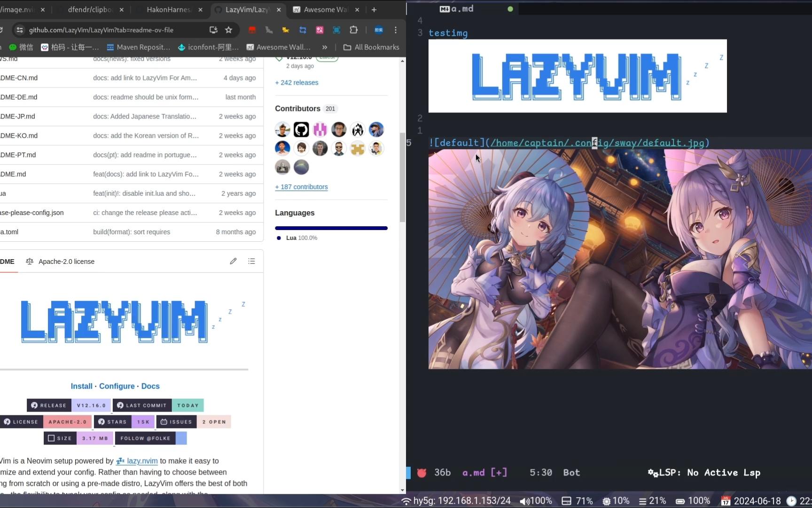812x508 pixels.
Task: Click the + 187 contributors link
Action: pos(301,187)
